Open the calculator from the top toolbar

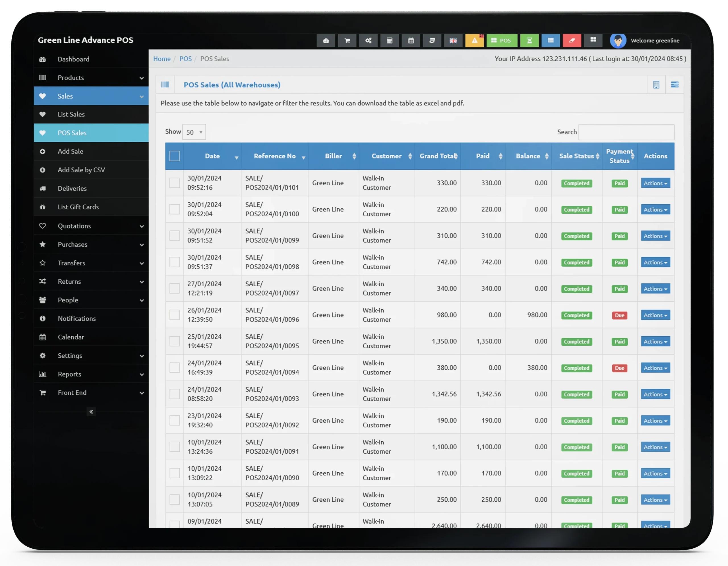(x=389, y=40)
